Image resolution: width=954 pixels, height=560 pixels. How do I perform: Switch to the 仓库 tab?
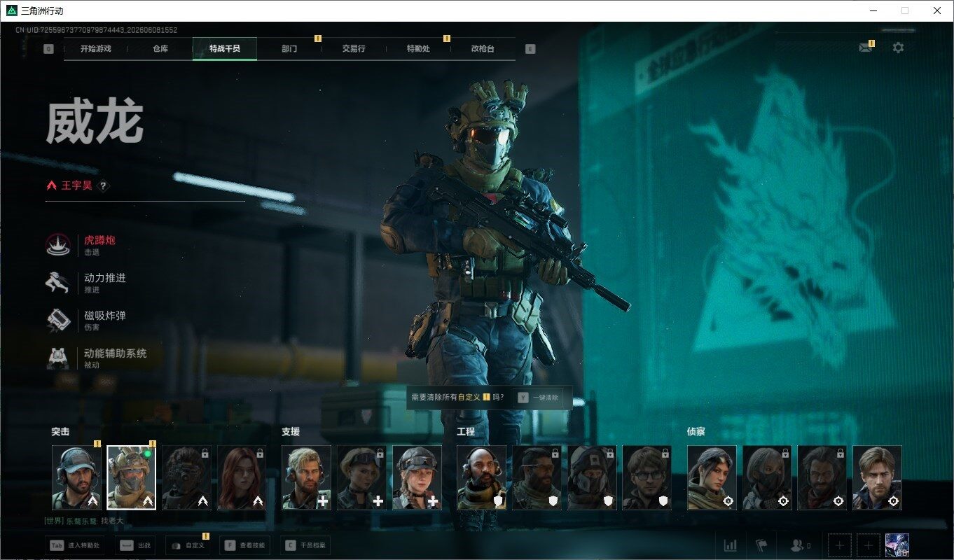tap(160, 49)
